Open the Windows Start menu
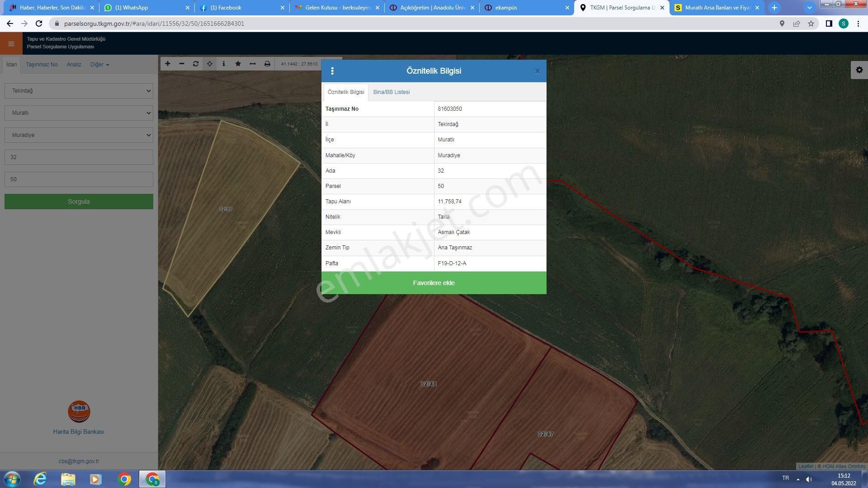Viewport: 868px width, 488px height. tap(12, 479)
